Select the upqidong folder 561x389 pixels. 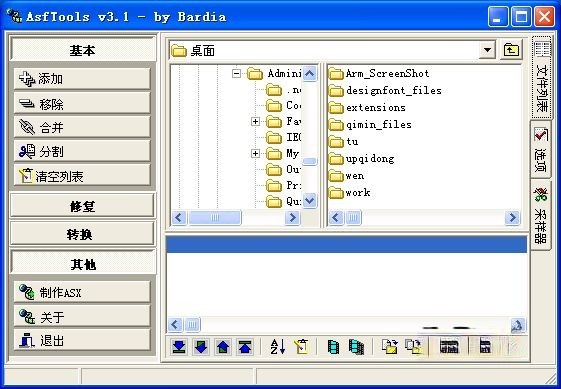(x=362, y=159)
